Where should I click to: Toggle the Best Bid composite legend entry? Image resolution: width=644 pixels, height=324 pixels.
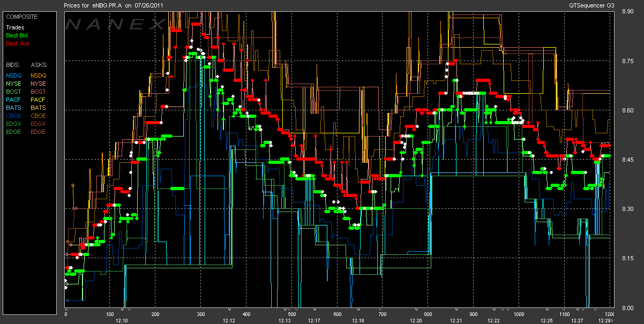pos(17,35)
